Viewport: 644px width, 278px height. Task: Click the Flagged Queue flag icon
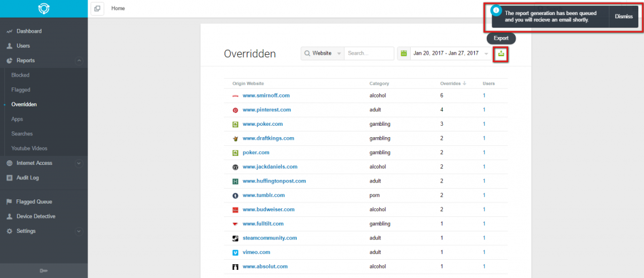9,202
